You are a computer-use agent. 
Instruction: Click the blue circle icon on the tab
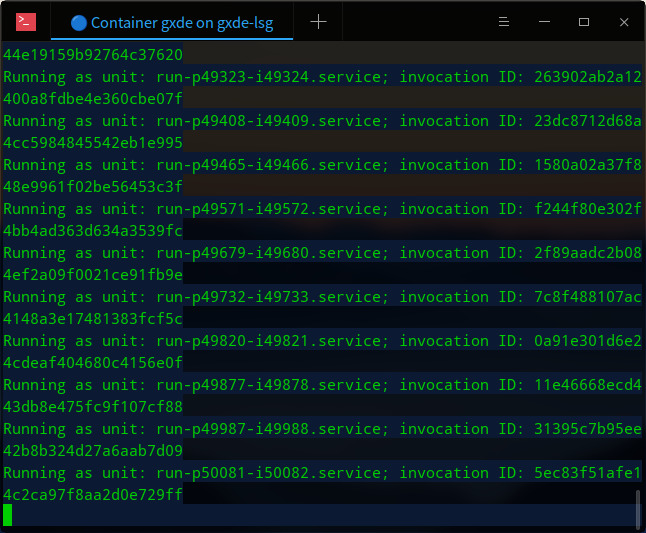coord(79,22)
